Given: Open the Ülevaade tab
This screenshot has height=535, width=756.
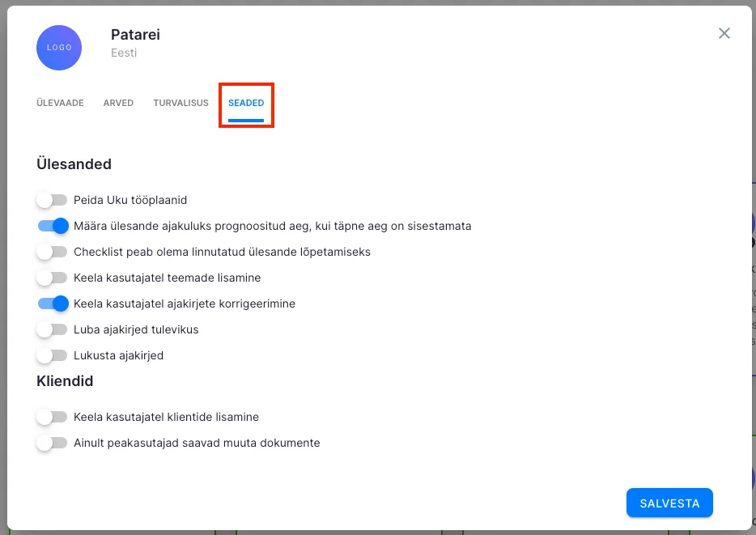Looking at the screenshot, I should (x=60, y=103).
